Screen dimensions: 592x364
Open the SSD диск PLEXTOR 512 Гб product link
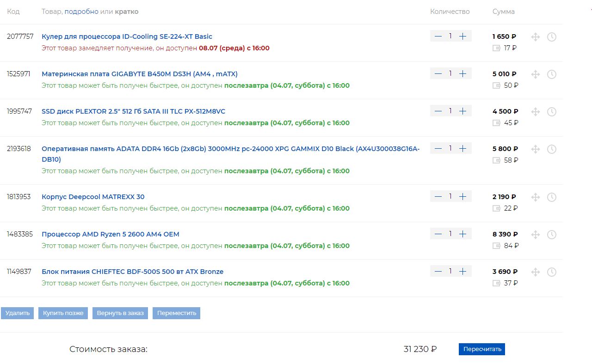[x=133, y=111]
